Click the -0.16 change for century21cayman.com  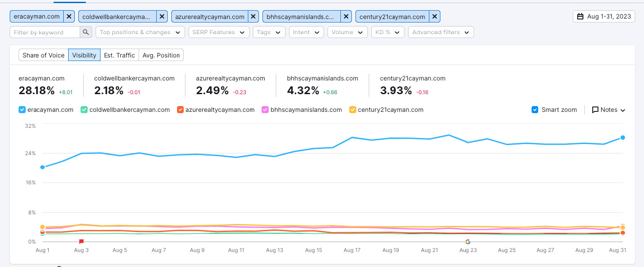[422, 92]
